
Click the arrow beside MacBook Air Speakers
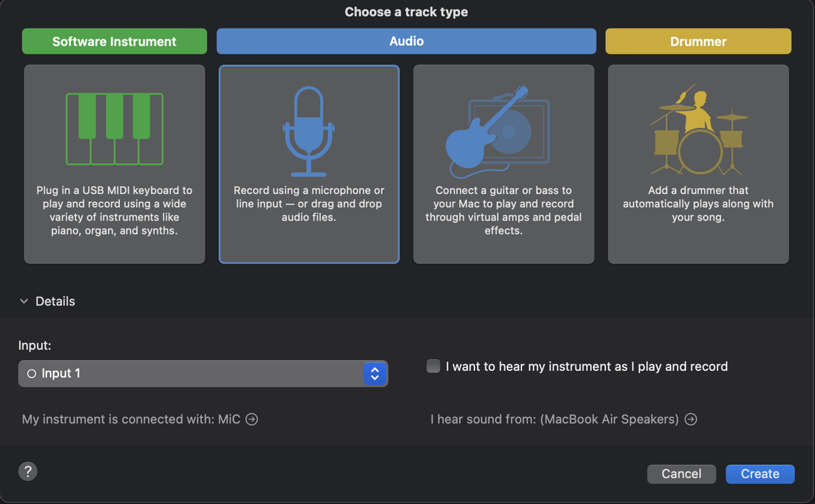[x=691, y=419]
